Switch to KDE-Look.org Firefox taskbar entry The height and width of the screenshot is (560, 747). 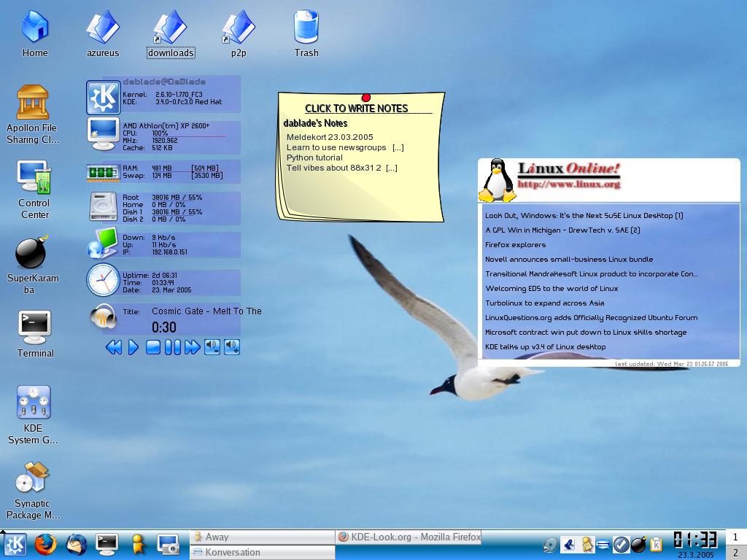tap(409, 537)
